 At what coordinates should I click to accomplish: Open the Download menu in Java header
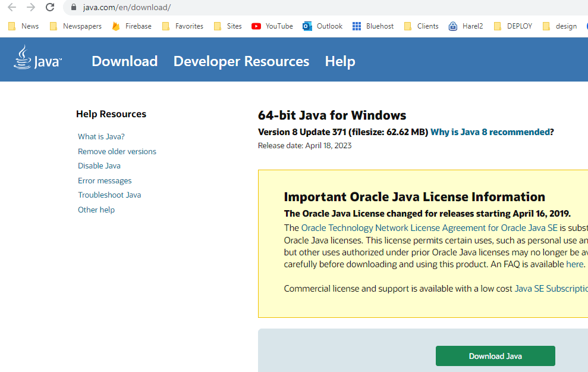124,61
